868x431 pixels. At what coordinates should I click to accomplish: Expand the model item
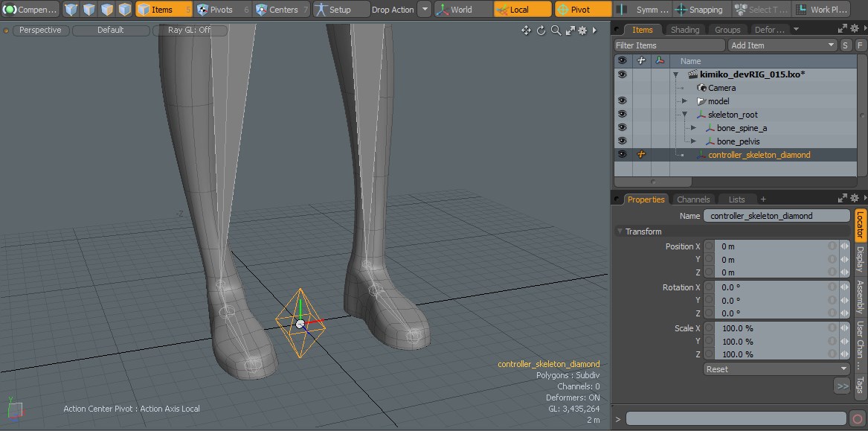click(x=685, y=100)
